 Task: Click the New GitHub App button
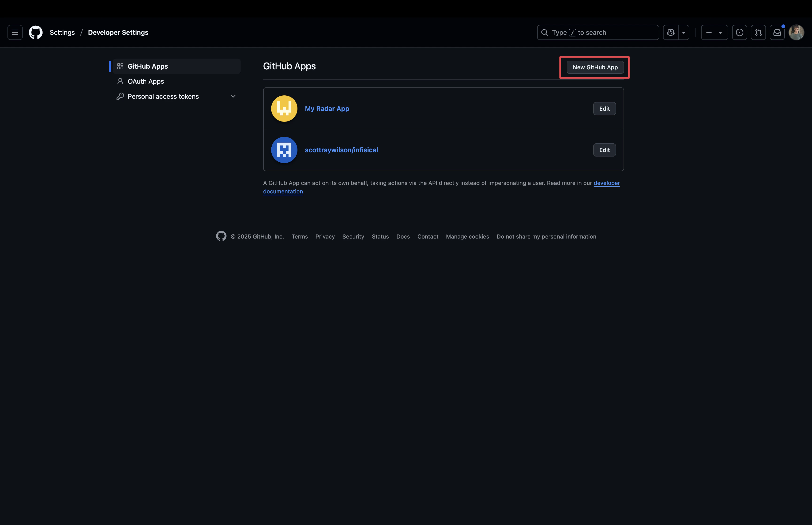(x=595, y=67)
